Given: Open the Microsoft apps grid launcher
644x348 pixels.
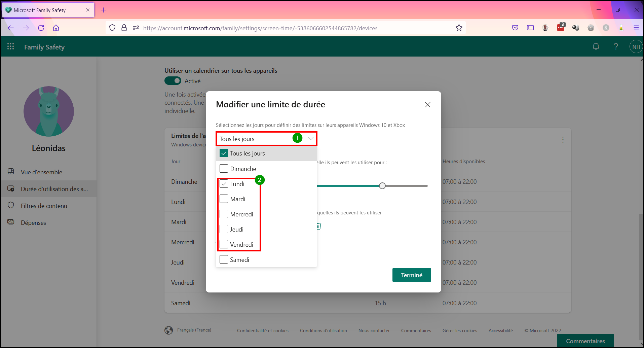Looking at the screenshot, I should click(10, 46).
